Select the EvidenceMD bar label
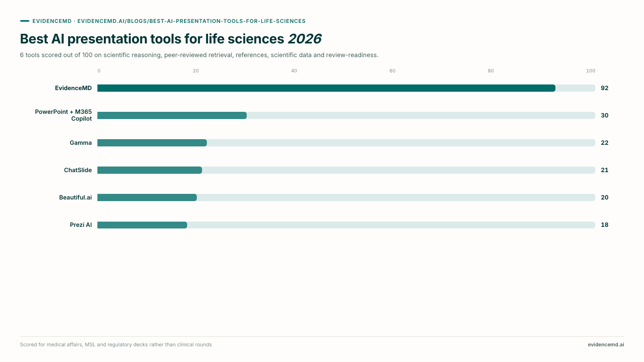644x362 pixels. tap(73, 88)
